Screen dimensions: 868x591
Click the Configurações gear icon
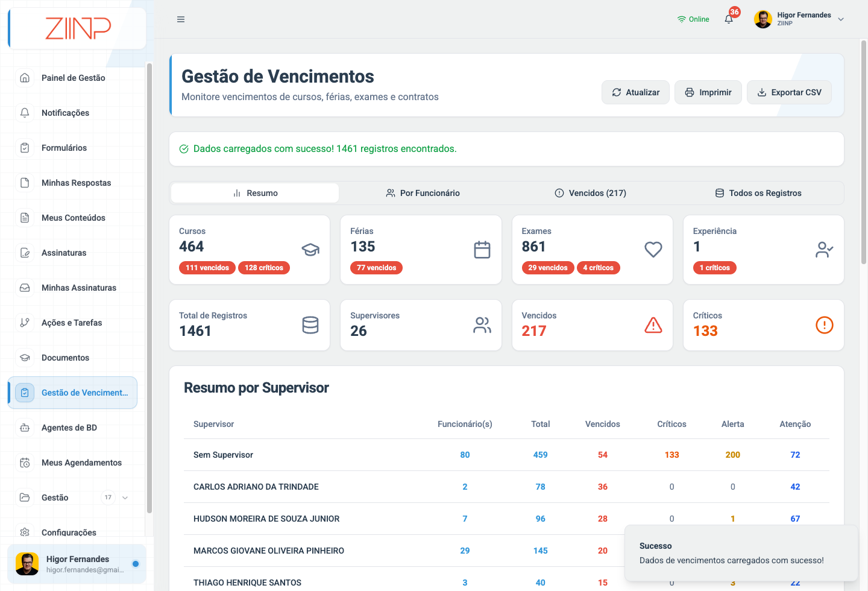[x=25, y=533]
